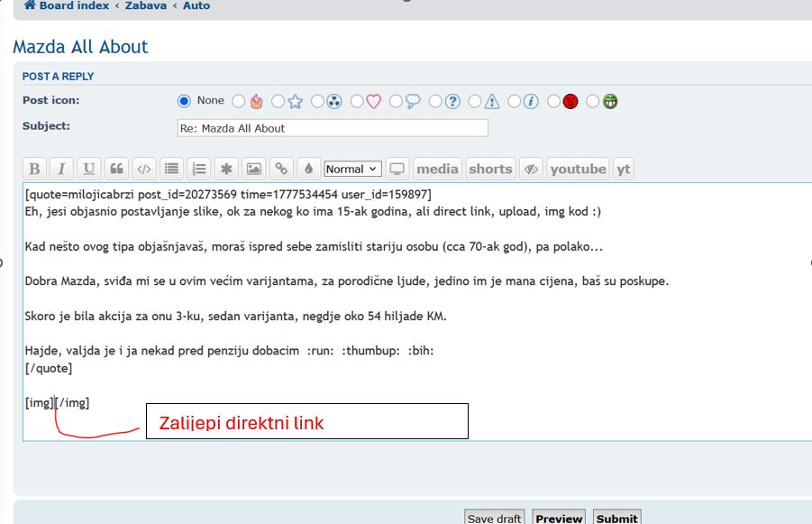Screen dimensions: 812x524
Task: Open the Auto breadcrumb link
Action: coord(196,5)
